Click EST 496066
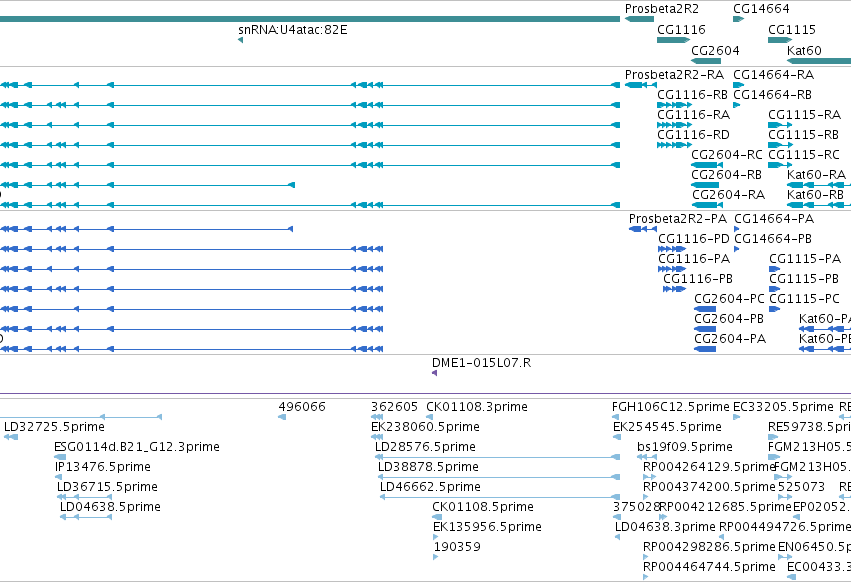 coord(282,417)
